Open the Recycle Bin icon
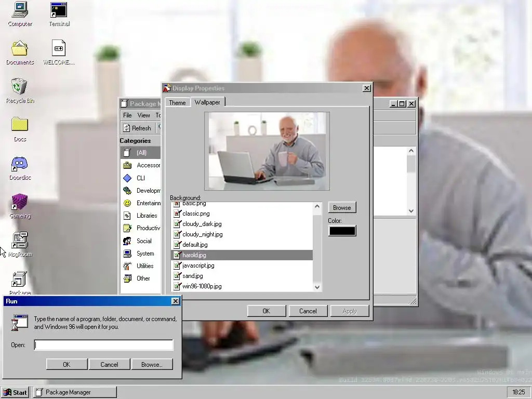532x399 pixels. pyautogui.click(x=20, y=91)
